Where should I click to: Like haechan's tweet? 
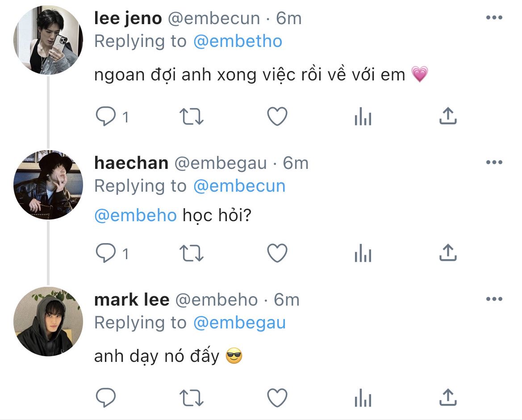(x=277, y=254)
